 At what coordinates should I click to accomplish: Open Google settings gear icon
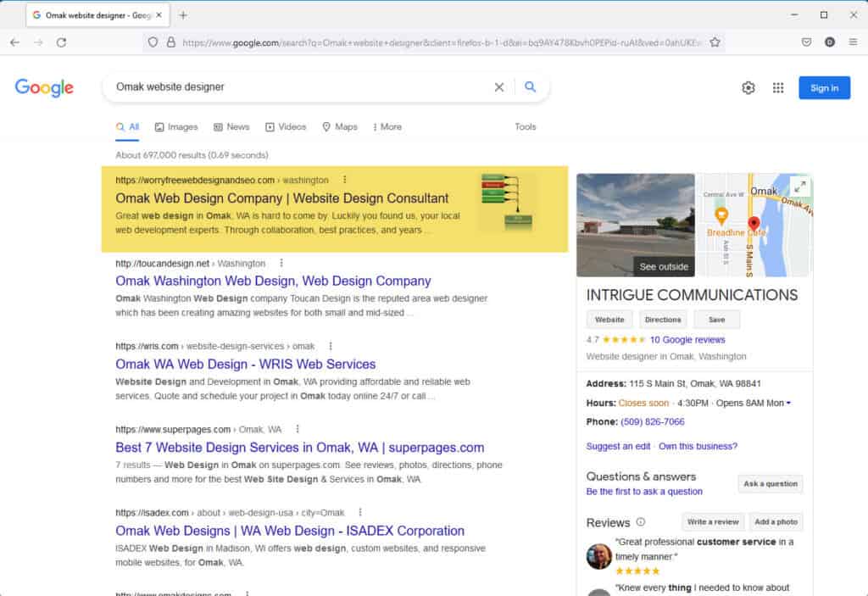tap(748, 87)
